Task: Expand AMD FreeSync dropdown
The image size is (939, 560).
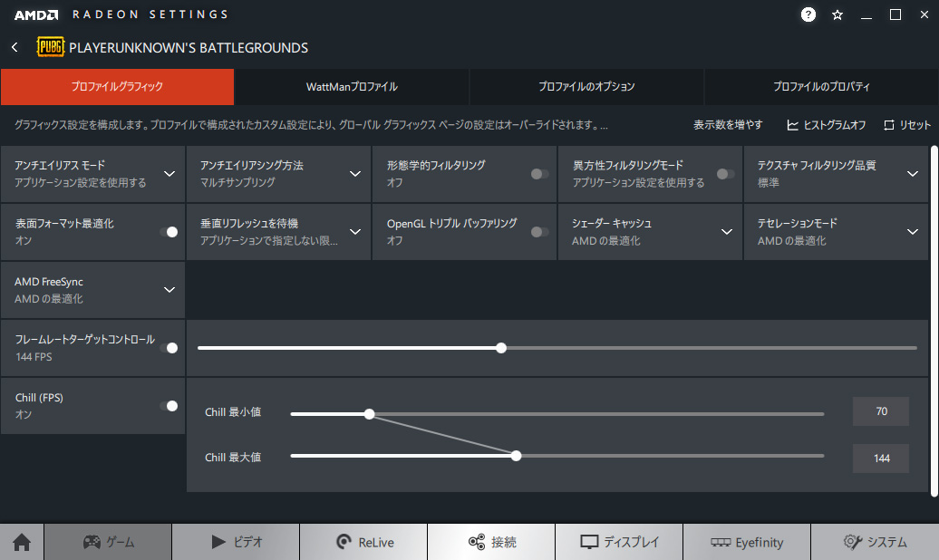Action: coord(169,290)
